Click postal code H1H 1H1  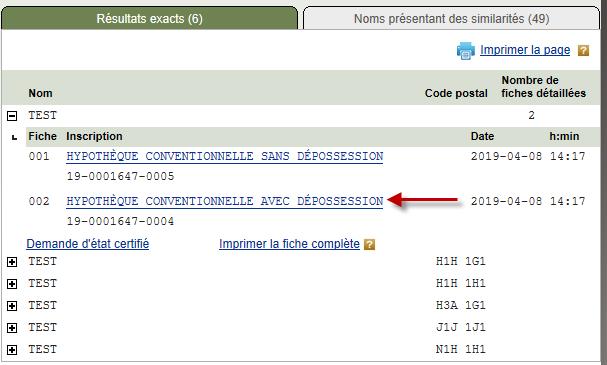coord(461,283)
